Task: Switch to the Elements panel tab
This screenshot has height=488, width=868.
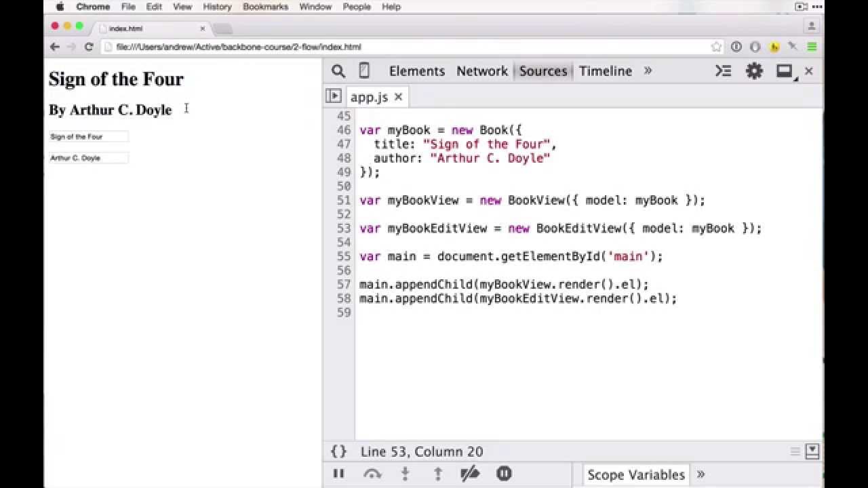Action: 417,71
